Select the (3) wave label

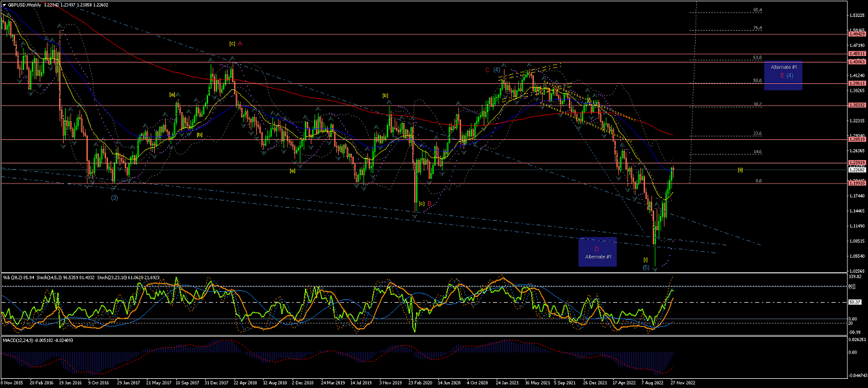pos(114,197)
